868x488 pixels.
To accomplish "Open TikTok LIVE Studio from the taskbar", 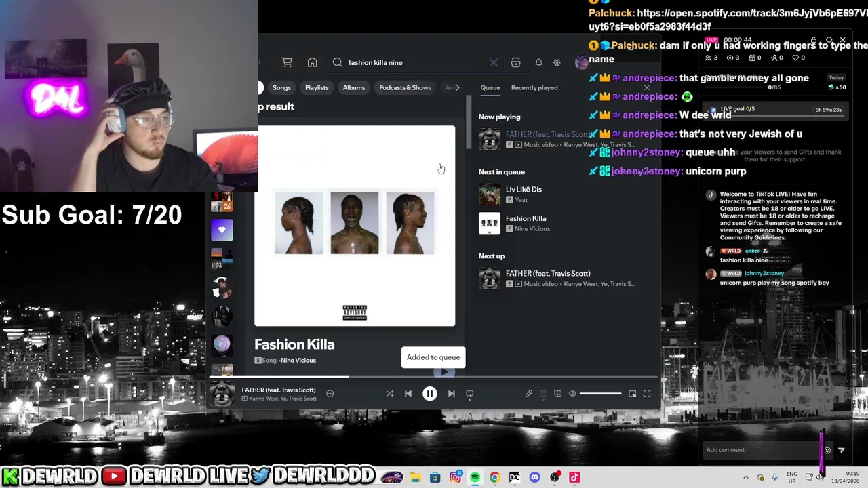I will tap(574, 477).
